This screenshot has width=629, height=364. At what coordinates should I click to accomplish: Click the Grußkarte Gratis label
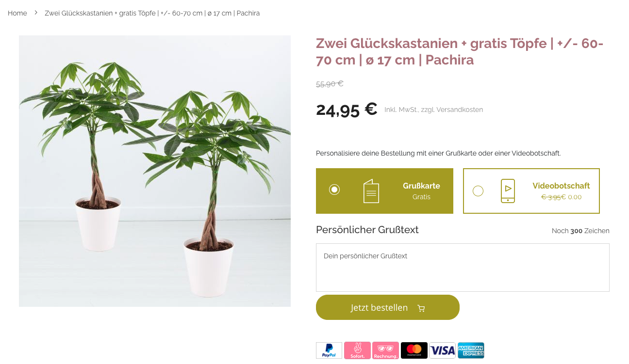tap(421, 191)
